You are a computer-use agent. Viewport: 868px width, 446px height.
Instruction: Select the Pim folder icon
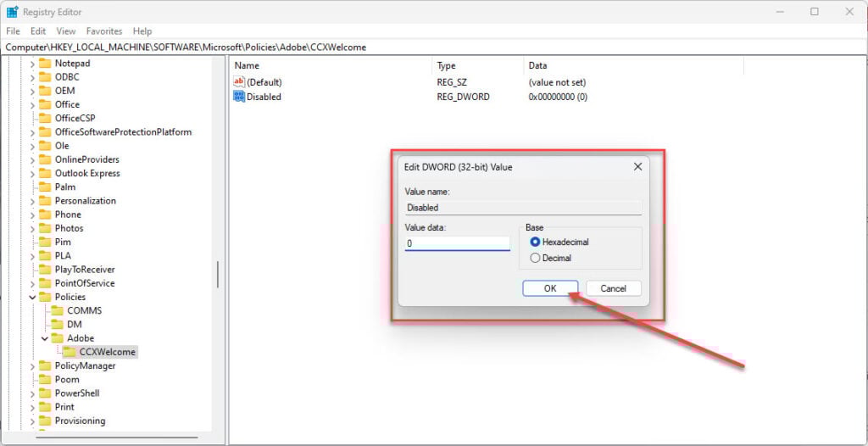[x=45, y=243]
